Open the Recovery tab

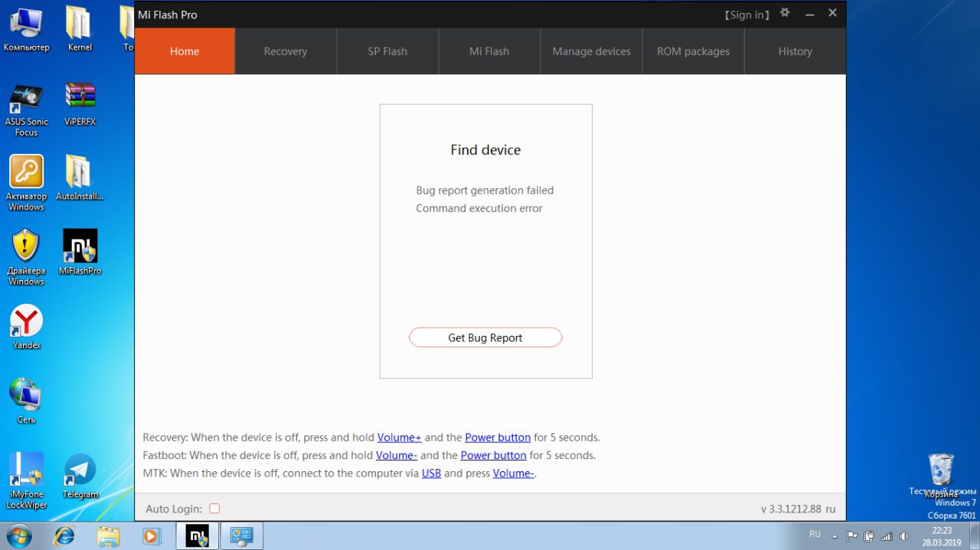click(x=286, y=51)
